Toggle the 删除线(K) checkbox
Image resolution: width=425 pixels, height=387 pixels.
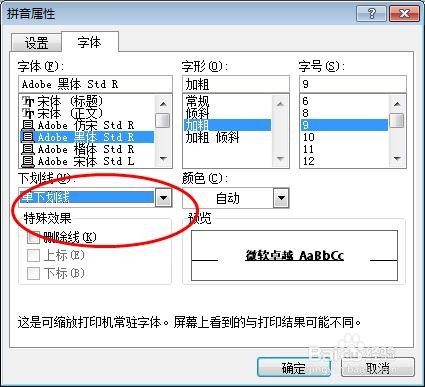[33, 237]
